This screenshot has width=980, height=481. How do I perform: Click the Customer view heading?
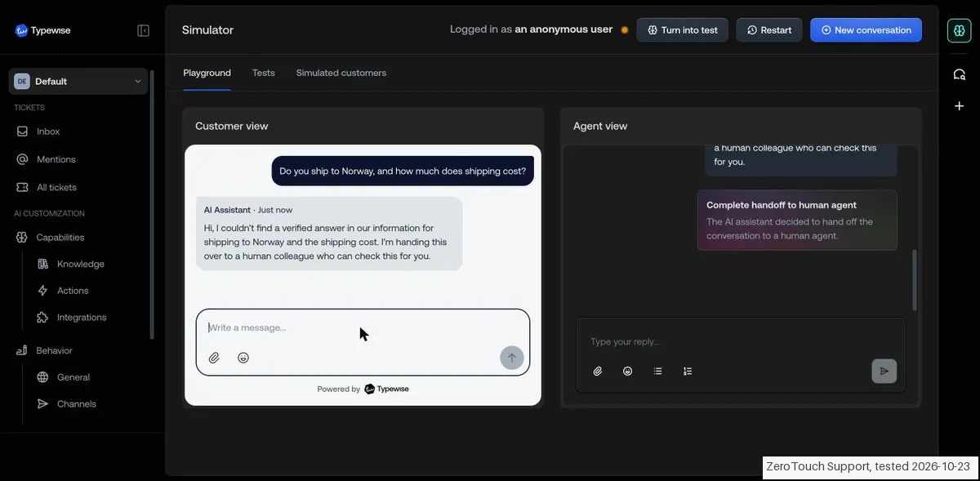tap(232, 126)
